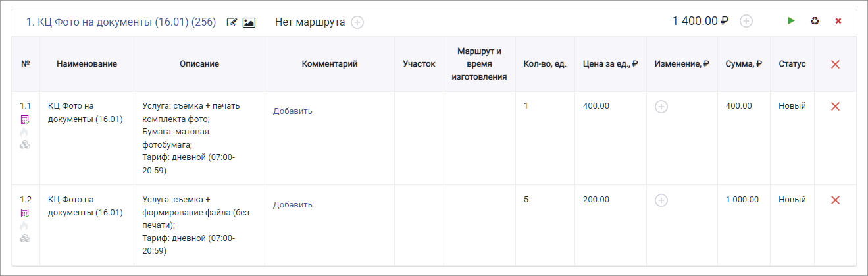
Task: Delete row 1.2 with red X
Action: [x=835, y=200]
